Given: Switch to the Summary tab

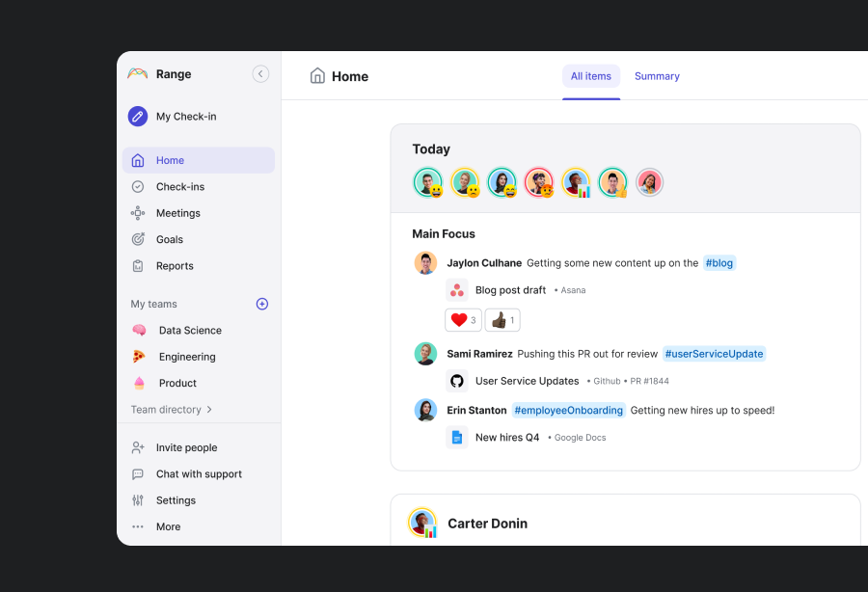Looking at the screenshot, I should 657,76.
